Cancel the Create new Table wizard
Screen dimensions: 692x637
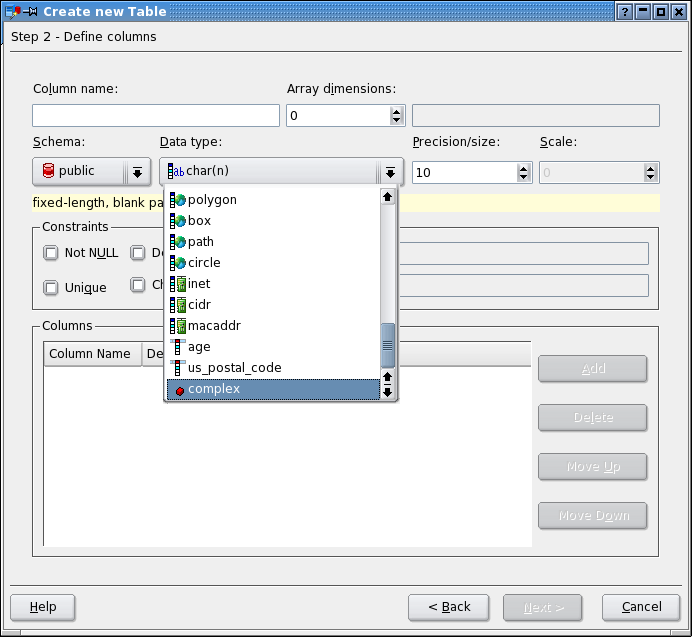pyautogui.click(x=641, y=607)
